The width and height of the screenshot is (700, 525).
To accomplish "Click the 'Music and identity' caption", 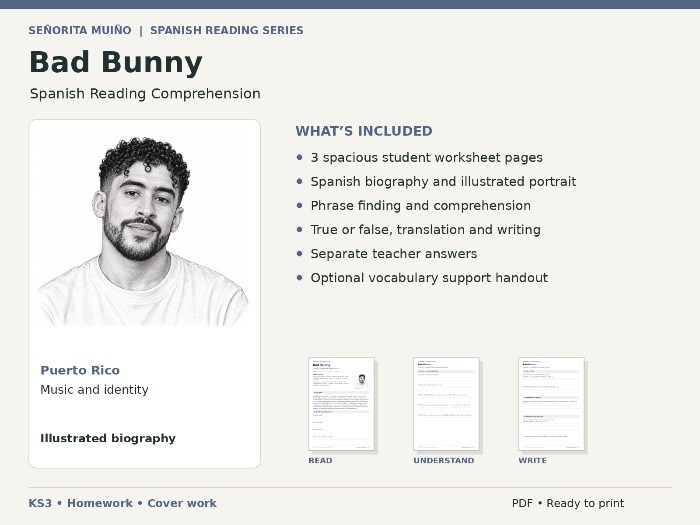I will pos(94,390).
